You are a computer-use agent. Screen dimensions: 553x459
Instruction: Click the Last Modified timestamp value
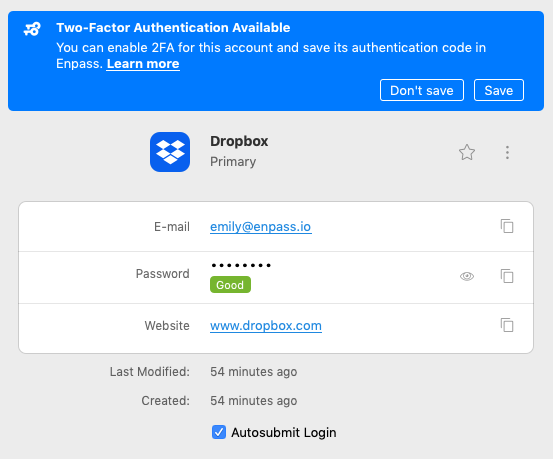[x=254, y=372]
